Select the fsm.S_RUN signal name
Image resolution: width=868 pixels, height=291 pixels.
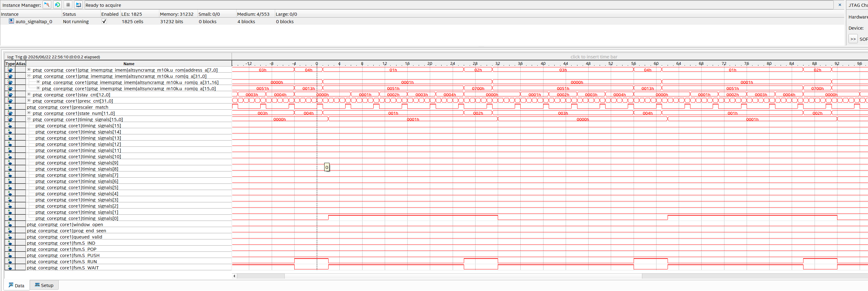62,261
